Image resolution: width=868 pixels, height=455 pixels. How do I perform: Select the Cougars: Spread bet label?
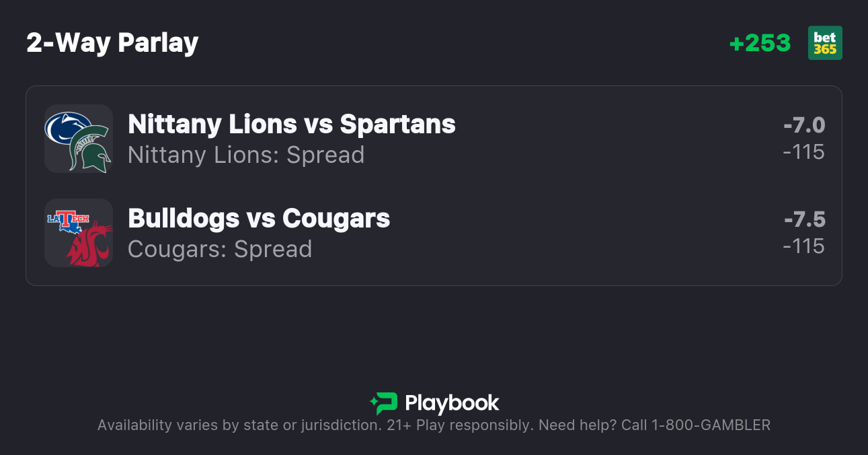pyautogui.click(x=220, y=249)
